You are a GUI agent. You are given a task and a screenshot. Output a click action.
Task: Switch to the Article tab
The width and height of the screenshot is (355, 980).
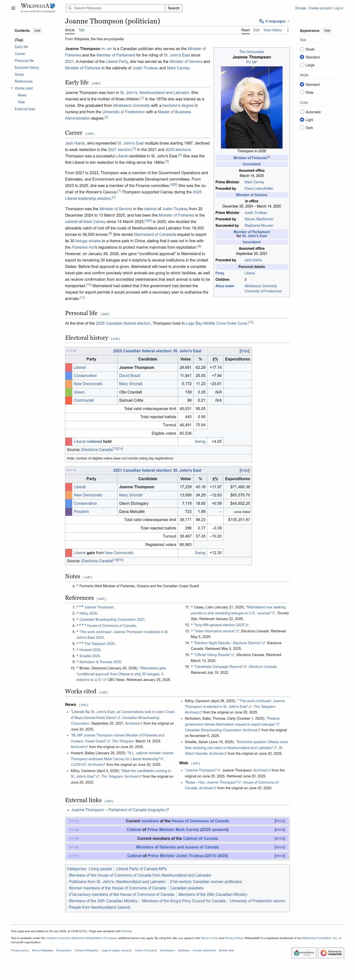point(70,30)
